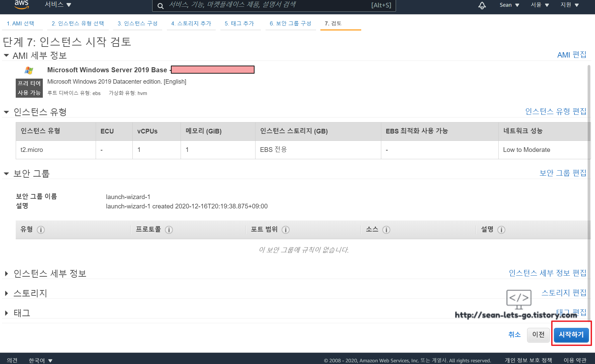The width and height of the screenshot is (595, 364).
Task: Collapse the AMI 세부 정보 section
Action: click(x=6, y=56)
